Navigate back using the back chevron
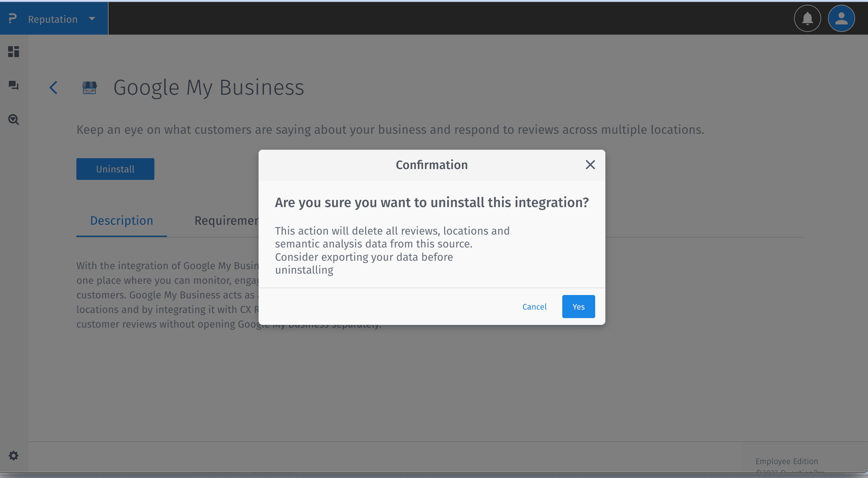The height and width of the screenshot is (478, 868). [x=53, y=88]
